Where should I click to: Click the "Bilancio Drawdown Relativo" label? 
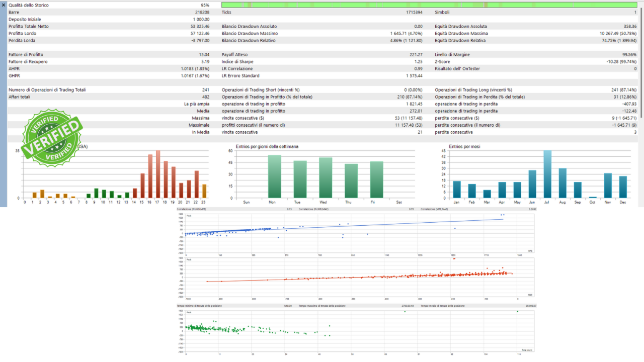click(x=249, y=40)
